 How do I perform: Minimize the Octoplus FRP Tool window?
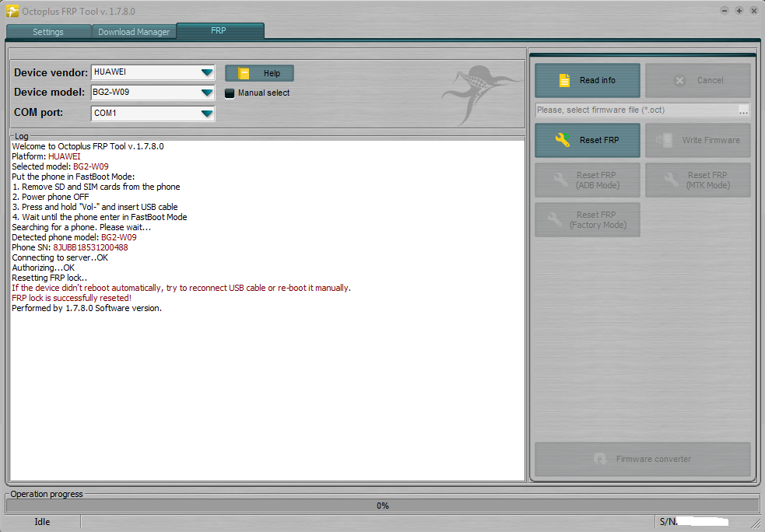tap(725, 11)
